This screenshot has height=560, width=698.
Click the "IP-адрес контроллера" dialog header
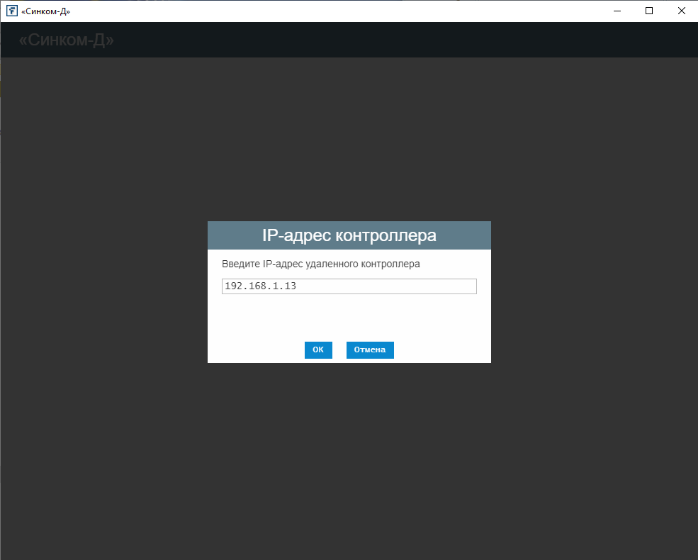pos(349,236)
